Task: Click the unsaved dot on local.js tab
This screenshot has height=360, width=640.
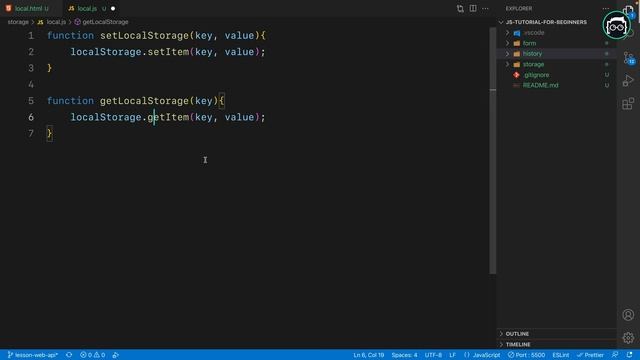Action: [x=113, y=9]
